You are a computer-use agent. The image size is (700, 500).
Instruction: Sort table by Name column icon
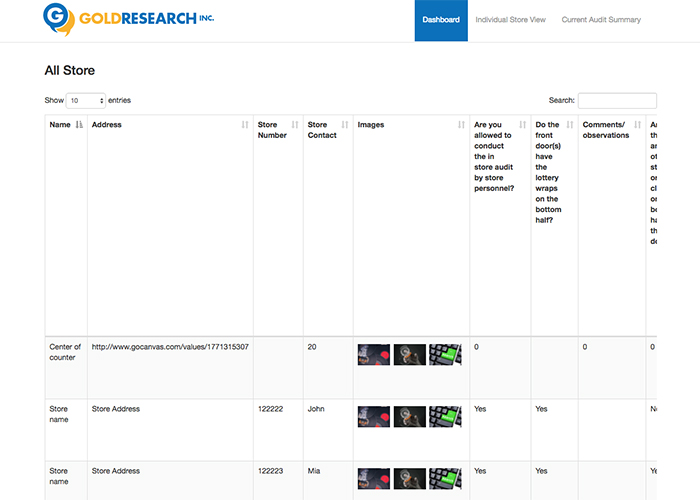pos(79,125)
